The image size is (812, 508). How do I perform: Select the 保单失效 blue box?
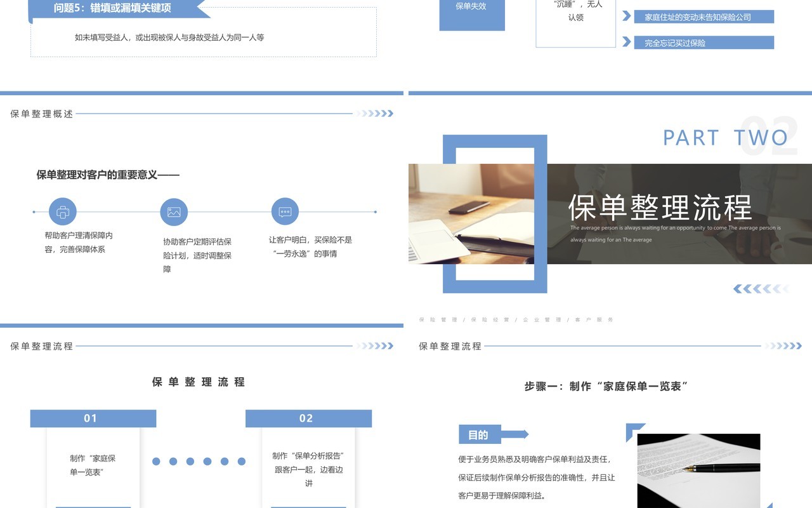(472, 14)
